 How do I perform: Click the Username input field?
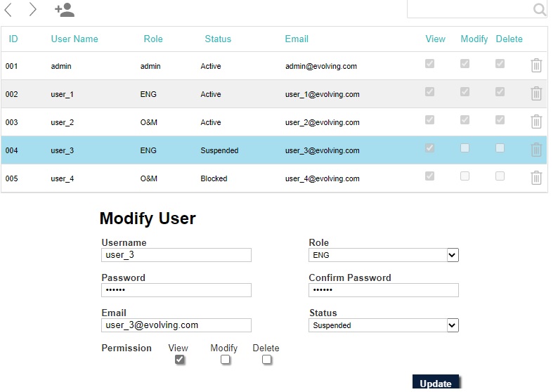[176, 255]
